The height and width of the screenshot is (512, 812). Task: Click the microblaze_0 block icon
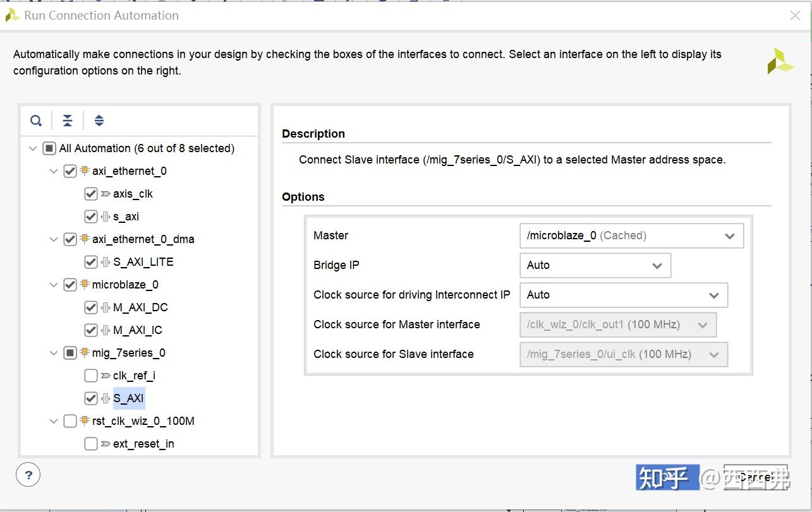click(85, 285)
